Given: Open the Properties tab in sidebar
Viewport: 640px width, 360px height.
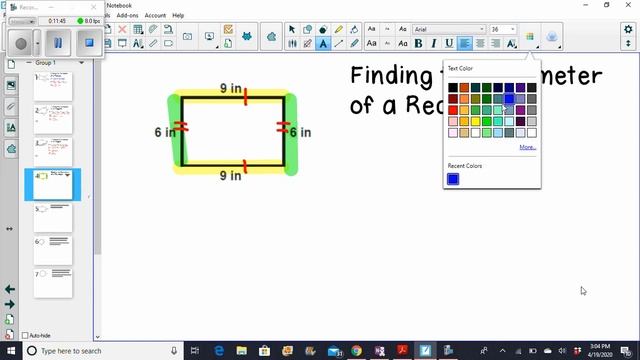Looking at the screenshot, I should 11,128.
